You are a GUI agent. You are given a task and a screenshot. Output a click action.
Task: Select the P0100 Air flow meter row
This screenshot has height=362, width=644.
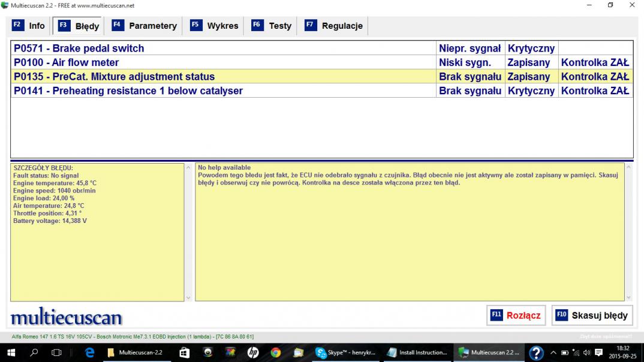(x=322, y=62)
